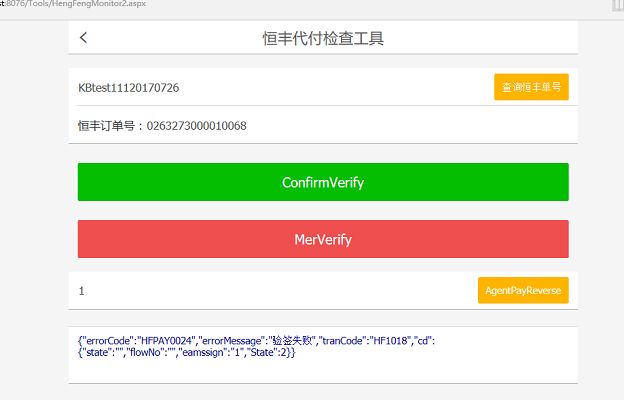Click the orange 查询恒丰单号 button
Image resolution: width=624 pixels, height=400 pixels.
[531, 87]
